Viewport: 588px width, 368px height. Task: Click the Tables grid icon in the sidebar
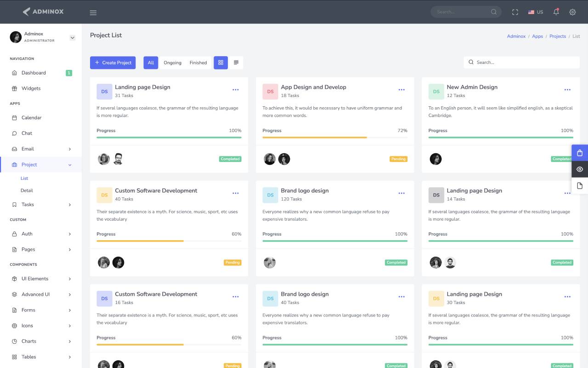coord(14,357)
